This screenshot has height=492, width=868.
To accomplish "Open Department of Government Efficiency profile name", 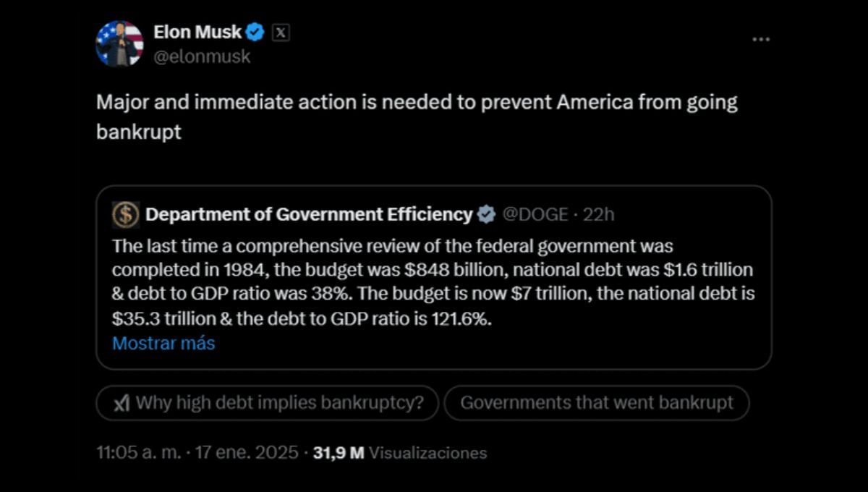I will [x=309, y=214].
